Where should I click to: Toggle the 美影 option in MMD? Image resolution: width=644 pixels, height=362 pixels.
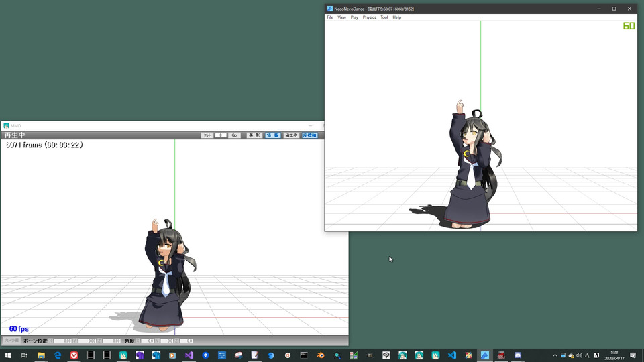tap(254, 135)
